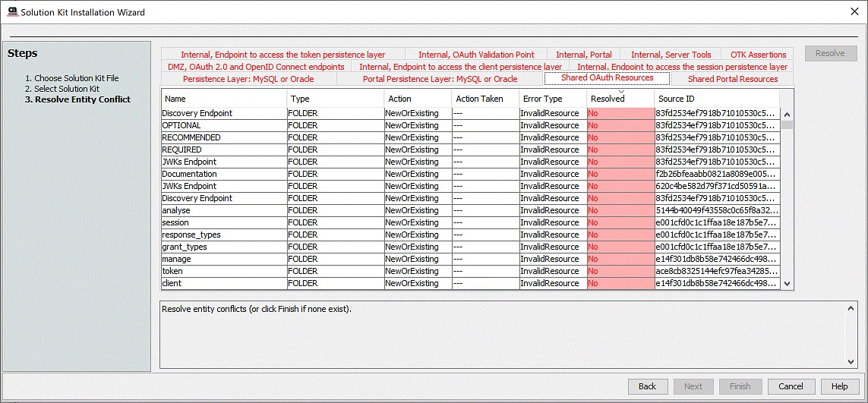Select the OPTIONAL folder row
This screenshot has width=868, height=403.
click(471, 125)
